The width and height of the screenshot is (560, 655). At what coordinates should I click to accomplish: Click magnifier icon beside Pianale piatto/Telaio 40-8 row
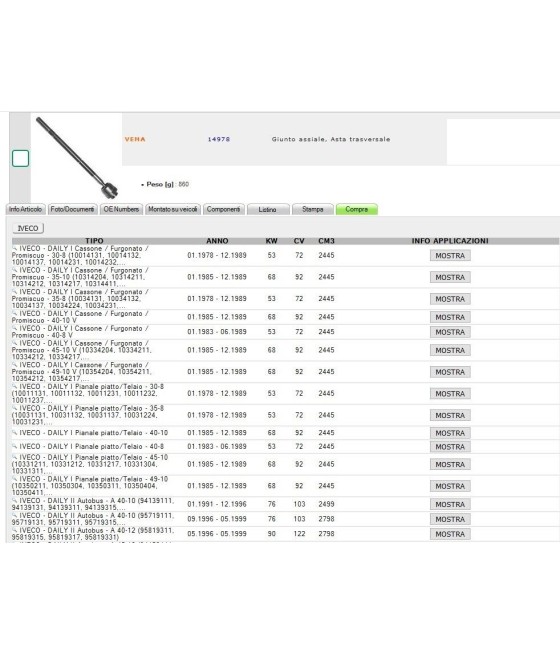pyautogui.click(x=15, y=446)
